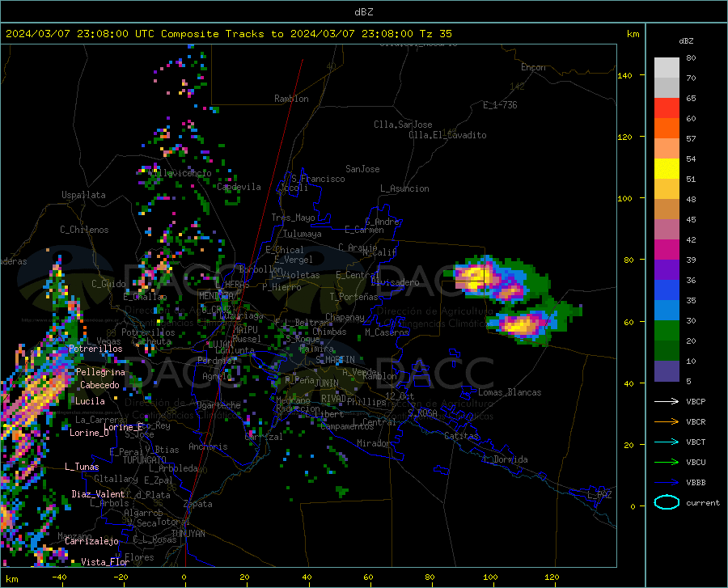Click the C_Chilenos map label
Image resolution: width=728 pixels, height=588 pixels.
tap(84, 230)
